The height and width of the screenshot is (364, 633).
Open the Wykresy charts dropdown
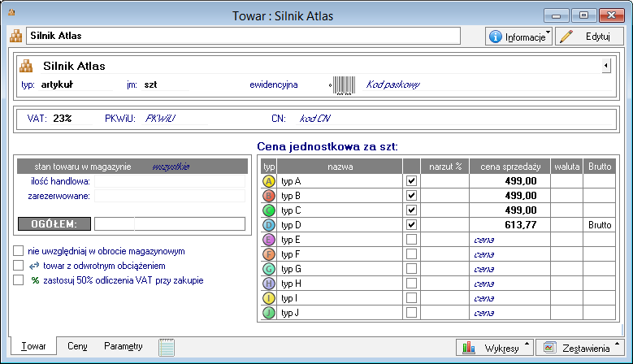point(495,348)
